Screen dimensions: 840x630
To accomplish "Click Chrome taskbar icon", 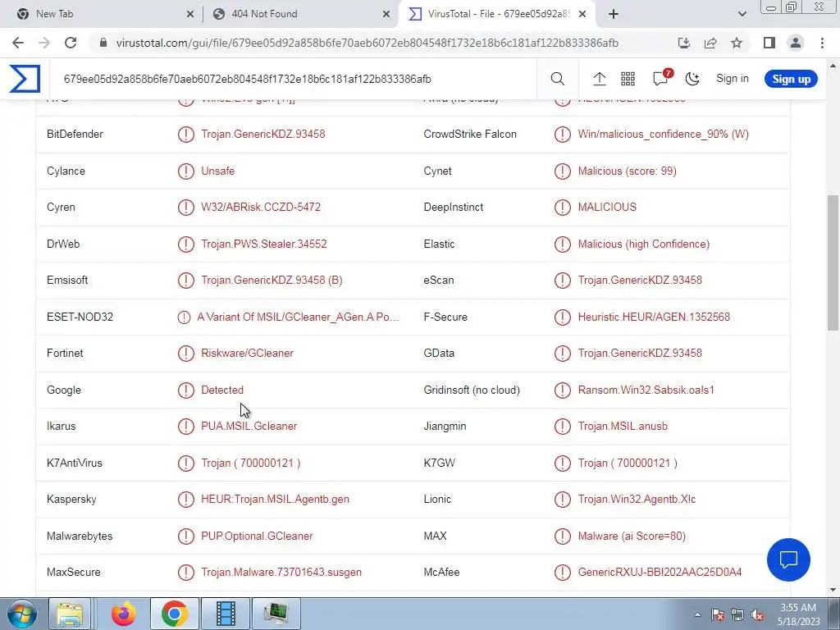I will (x=174, y=614).
